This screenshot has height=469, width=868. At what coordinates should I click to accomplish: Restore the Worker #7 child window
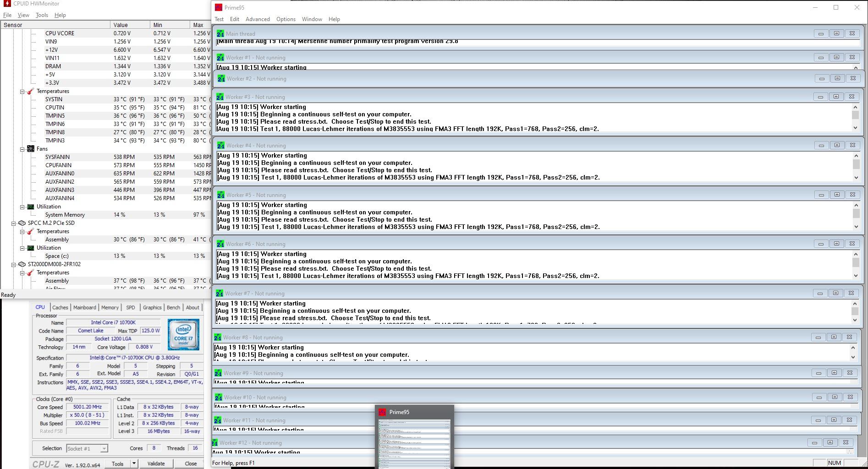[x=835, y=293]
